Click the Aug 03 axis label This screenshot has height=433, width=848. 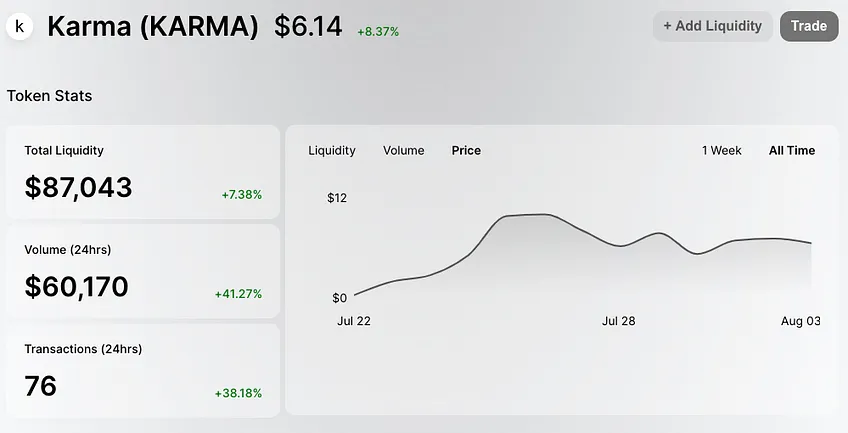(x=800, y=321)
